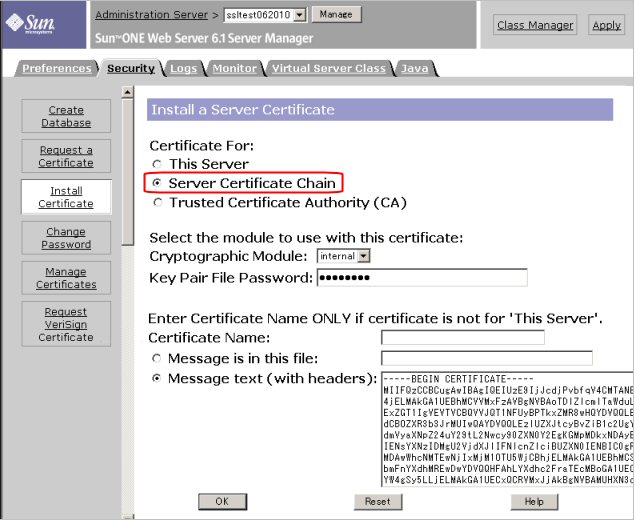Switch to the Logs tab
The height and width of the screenshot is (520, 634).
click(x=183, y=68)
